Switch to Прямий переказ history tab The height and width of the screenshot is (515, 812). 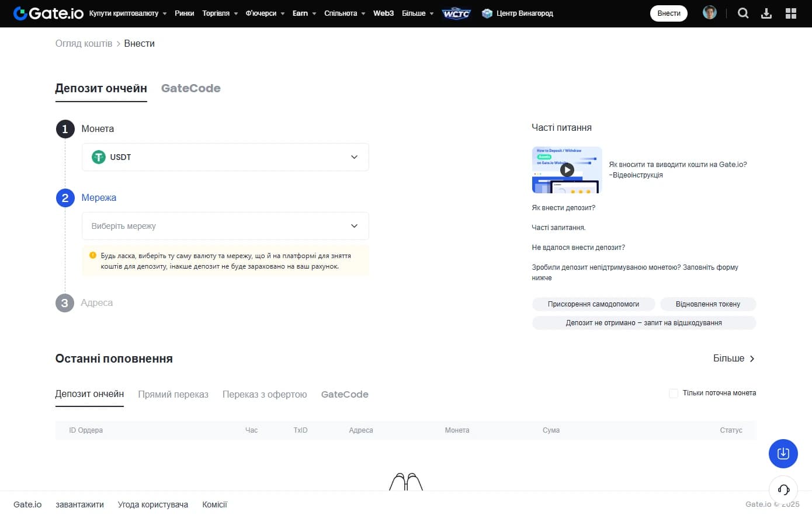click(x=173, y=394)
